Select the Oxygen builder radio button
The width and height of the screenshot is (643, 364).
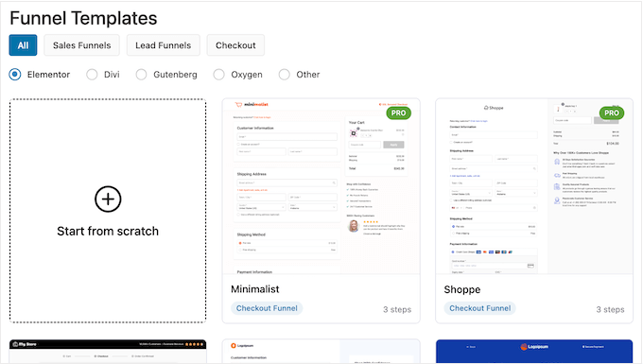click(219, 75)
